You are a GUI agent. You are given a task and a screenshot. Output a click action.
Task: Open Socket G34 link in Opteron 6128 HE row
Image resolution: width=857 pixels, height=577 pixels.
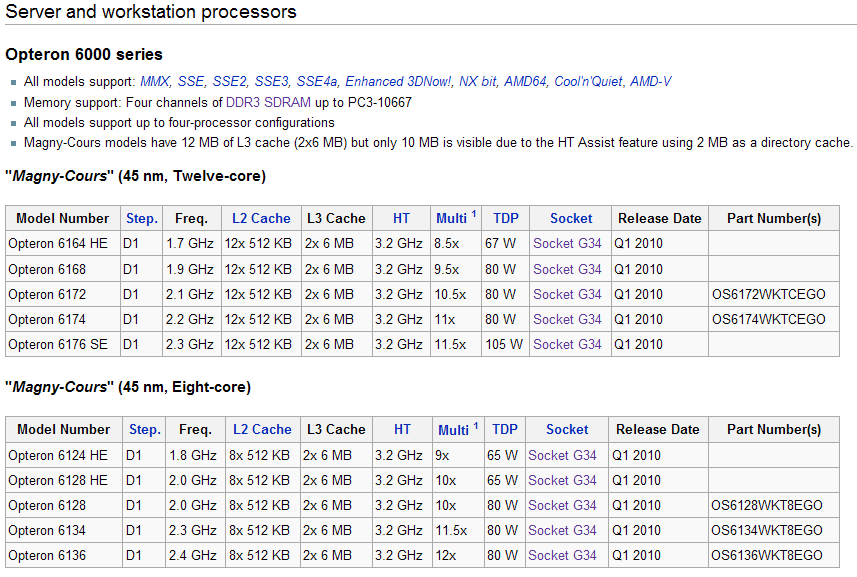click(562, 480)
